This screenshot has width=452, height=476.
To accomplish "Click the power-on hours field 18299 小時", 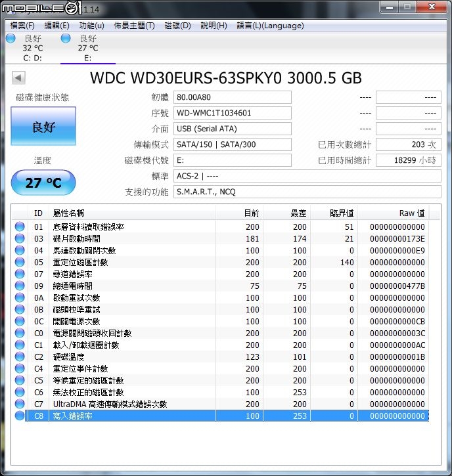I will click(409, 160).
